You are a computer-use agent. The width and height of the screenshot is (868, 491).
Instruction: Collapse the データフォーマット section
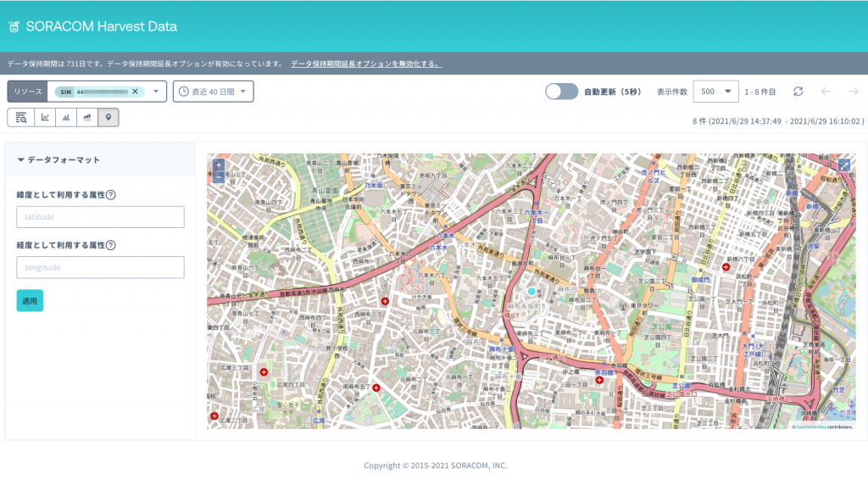(x=58, y=160)
